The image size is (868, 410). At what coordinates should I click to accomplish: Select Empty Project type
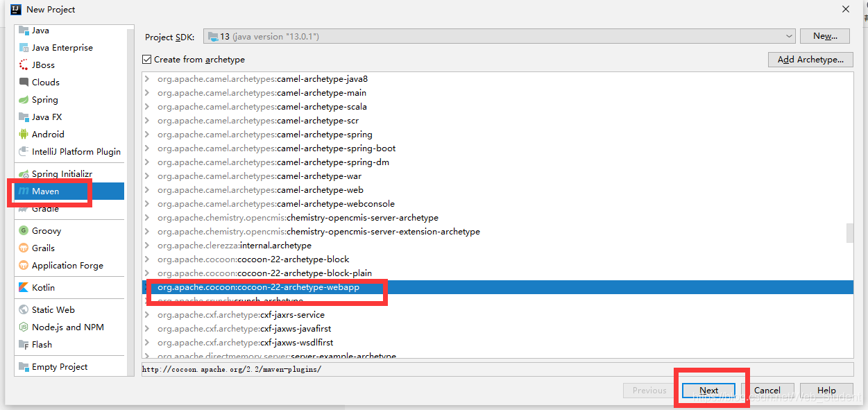[x=69, y=367]
